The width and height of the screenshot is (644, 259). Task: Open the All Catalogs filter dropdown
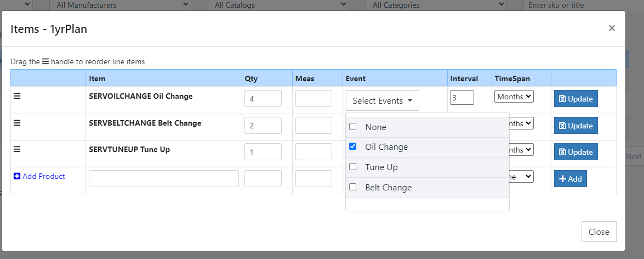pos(281,5)
